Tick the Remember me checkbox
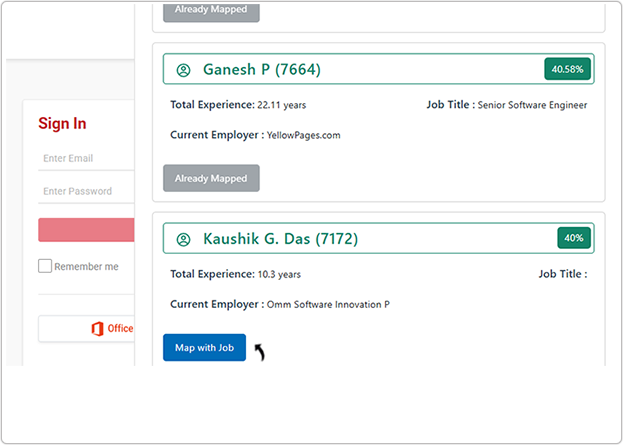The image size is (623, 445). [45, 266]
